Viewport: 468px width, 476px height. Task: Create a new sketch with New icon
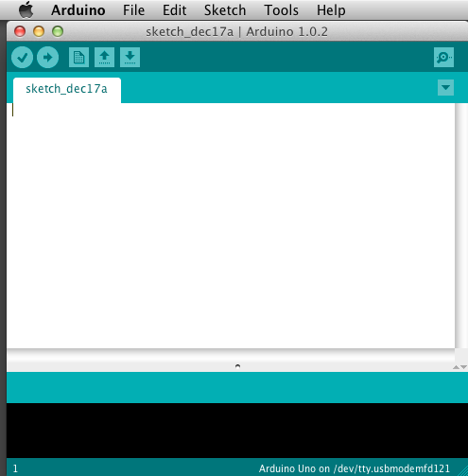point(78,58)
